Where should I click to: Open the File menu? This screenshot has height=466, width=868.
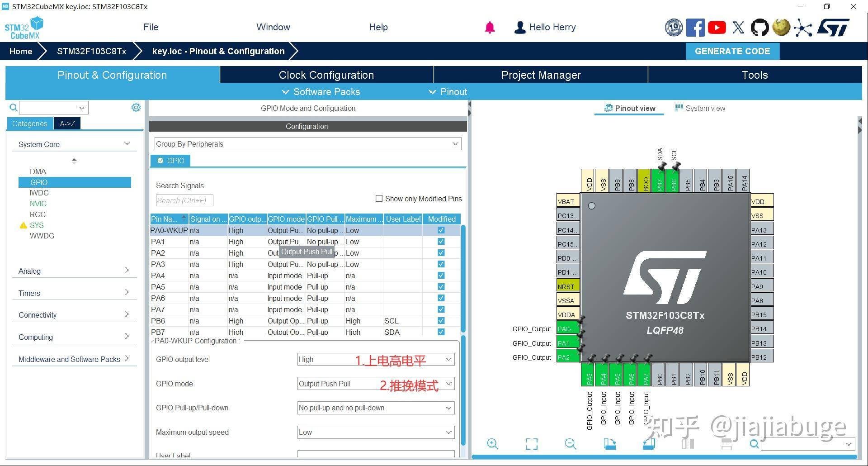151,27
